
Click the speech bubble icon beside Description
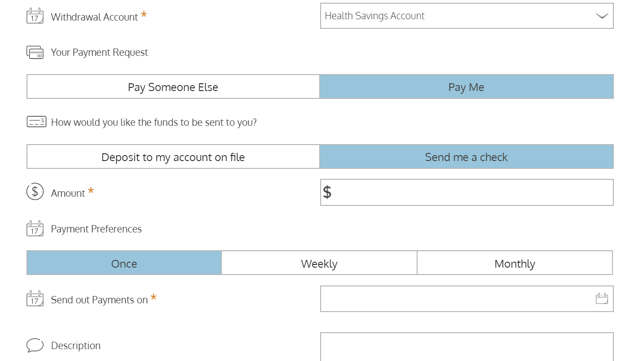tap(35, 345)
